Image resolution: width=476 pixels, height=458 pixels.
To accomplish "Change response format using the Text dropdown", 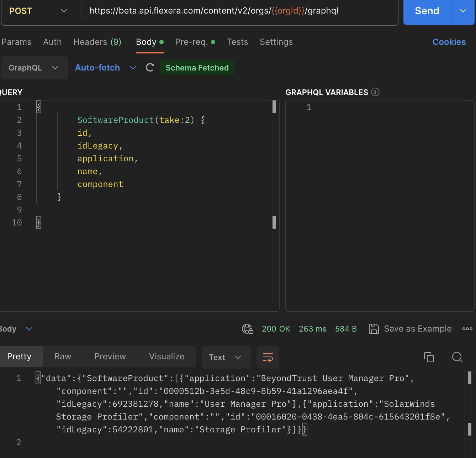I will 226,357.
